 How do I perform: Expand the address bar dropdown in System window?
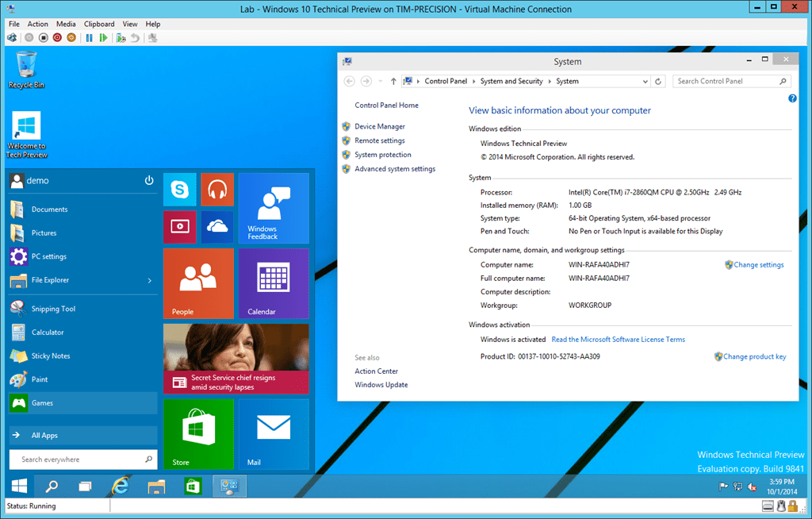tap(645, 82)
